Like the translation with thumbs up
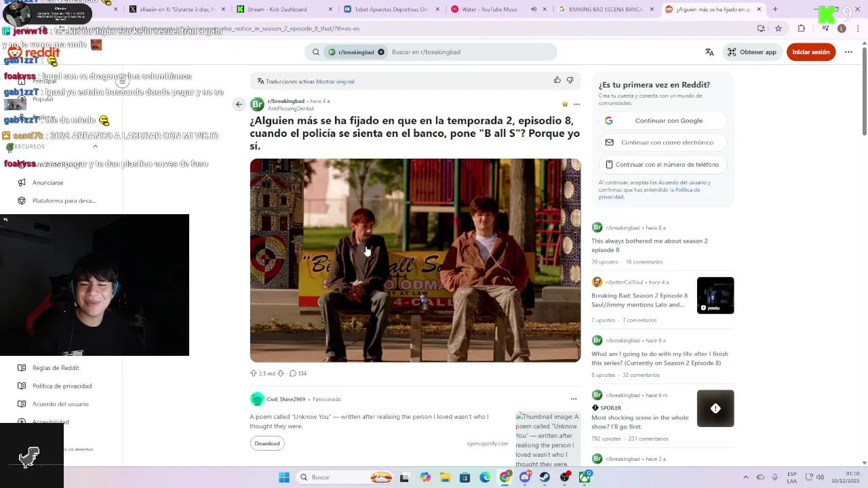This screenshot has height=488, width=868. click(557, 80)
